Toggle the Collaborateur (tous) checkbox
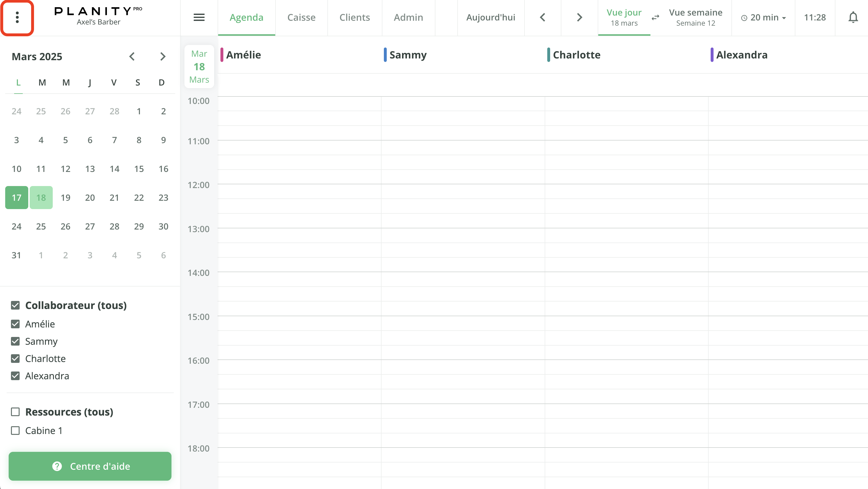 [15, 305]
